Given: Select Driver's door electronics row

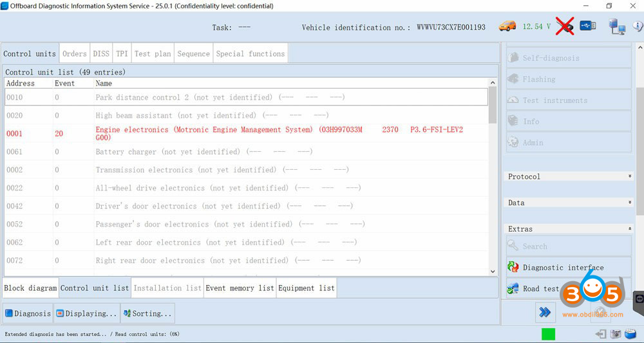Looking at the screenshot, I should point(247,205).
